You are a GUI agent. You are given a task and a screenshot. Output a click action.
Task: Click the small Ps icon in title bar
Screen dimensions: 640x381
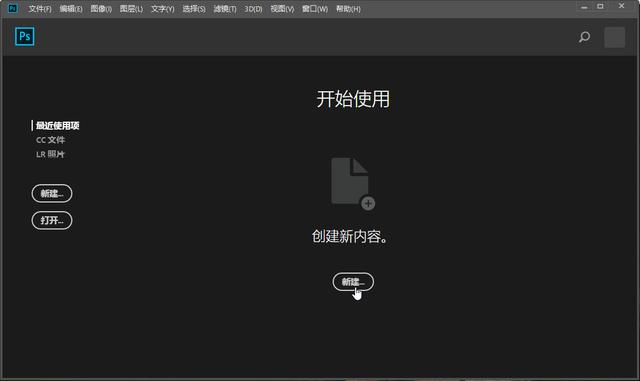[13, 8]
